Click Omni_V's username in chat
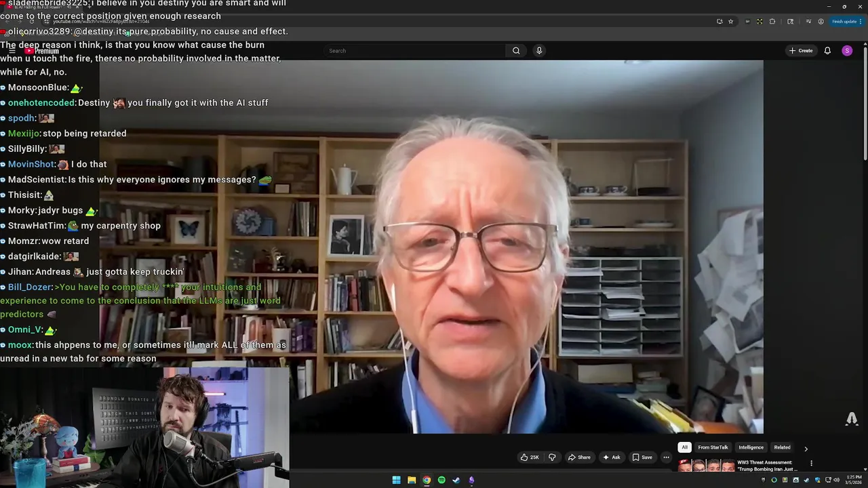The image size is (868, 488). [x=25, y=330]
